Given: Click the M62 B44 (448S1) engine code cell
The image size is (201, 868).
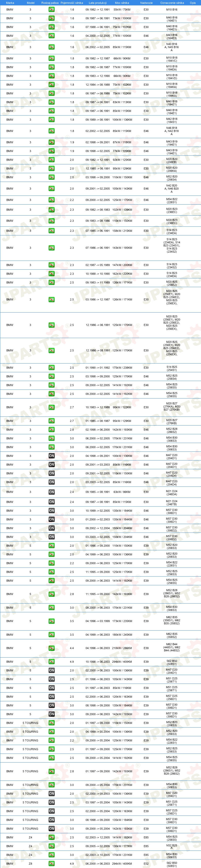Looking at the screenshot, I should coord(172,647).
